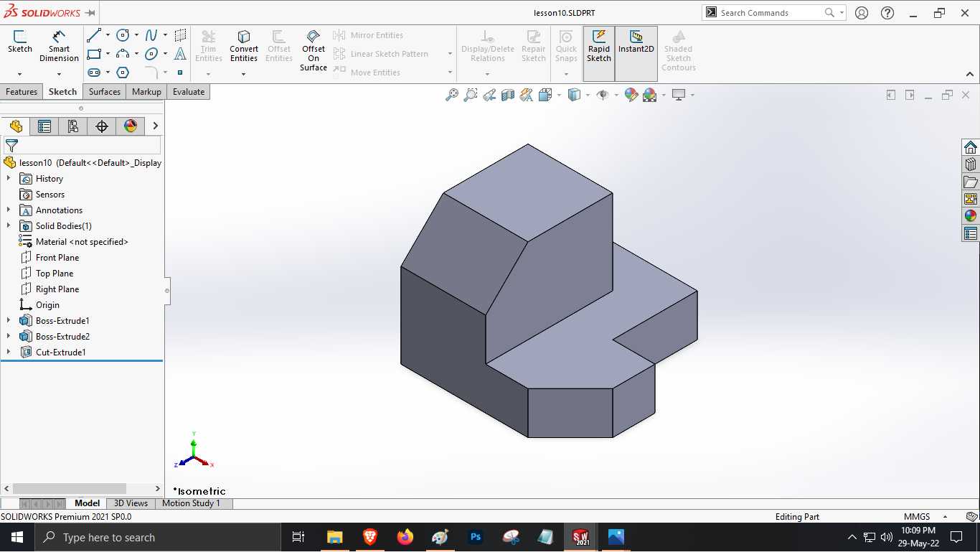980x560 pixels.
Task: Open Design Library side panel icon
Action: coord(971,165)
